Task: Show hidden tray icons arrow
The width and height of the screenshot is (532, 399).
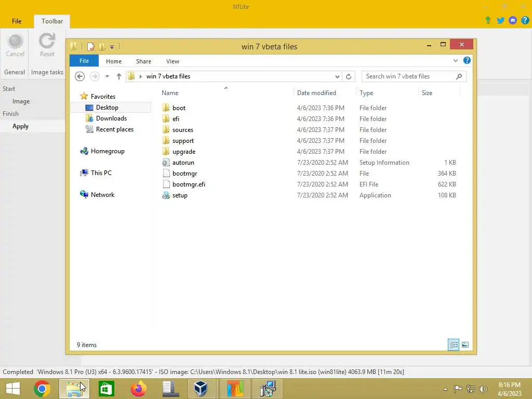Action: (445, 389)
